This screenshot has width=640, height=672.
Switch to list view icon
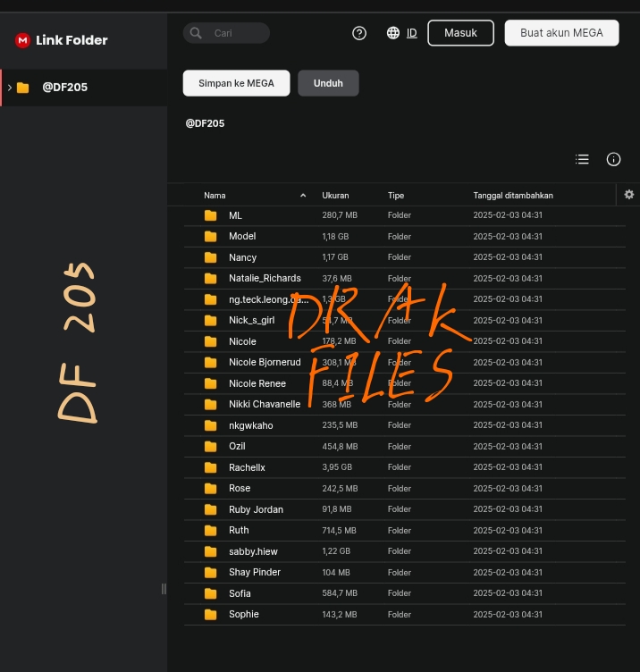(x=582, y=159)
